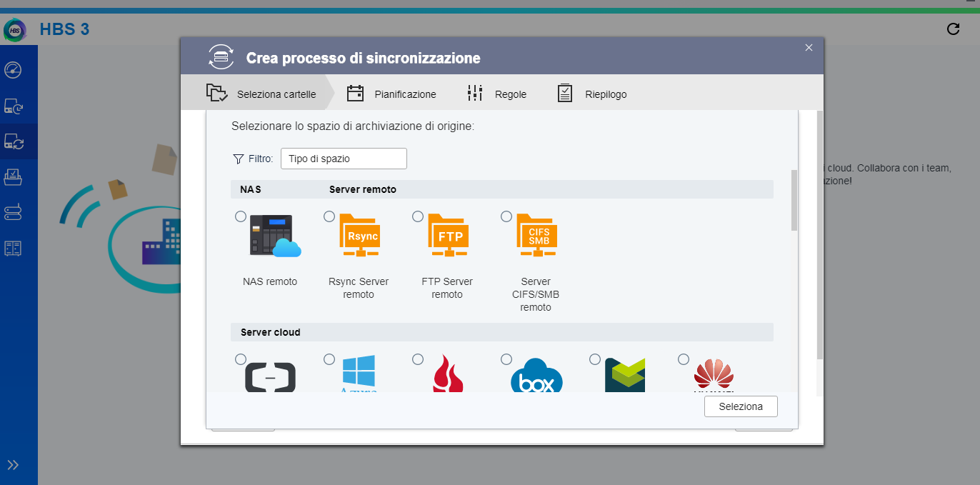980x485 pixels.
Task: Click the CIFS/SMB server folder icon
Action: tap(536, 235)
